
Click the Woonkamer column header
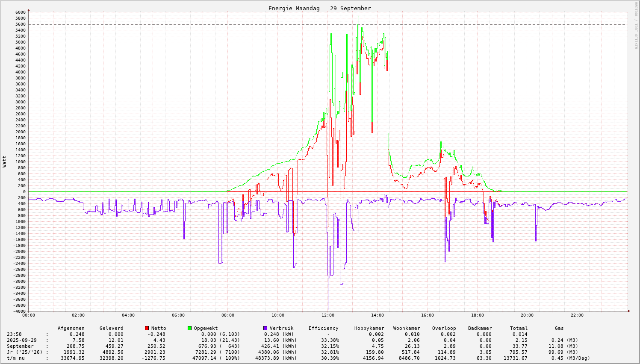tap(406, 328)
